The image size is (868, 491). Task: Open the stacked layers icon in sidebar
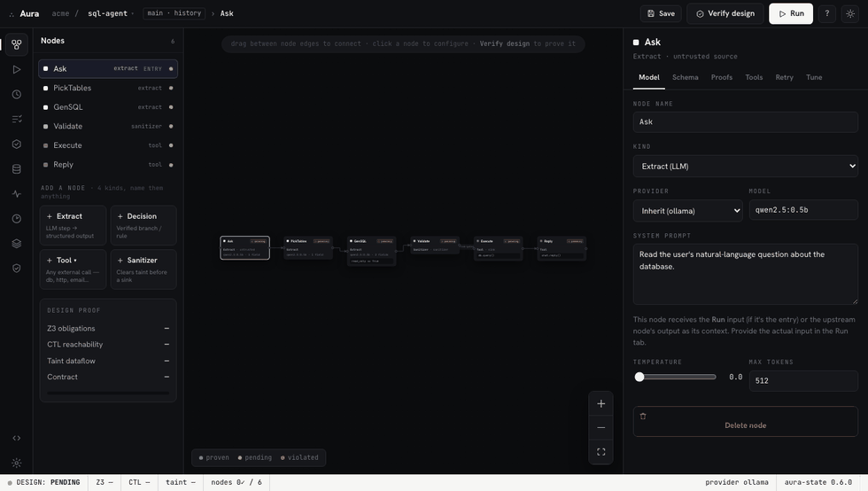(17, 244)
